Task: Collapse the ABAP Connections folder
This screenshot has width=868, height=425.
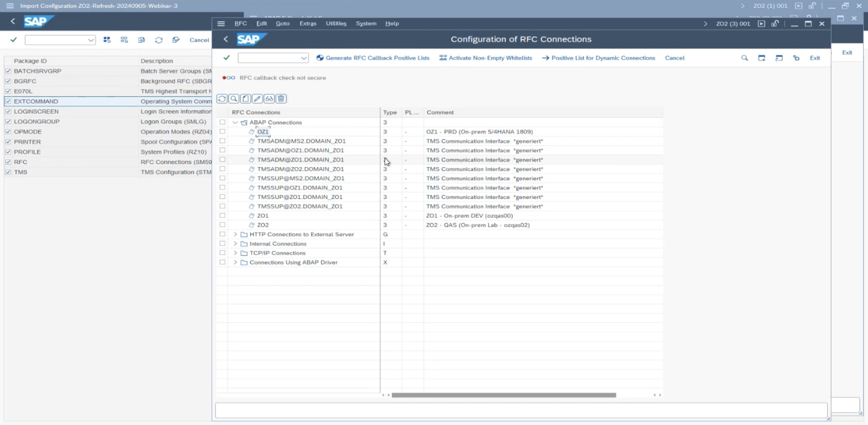Action: point(235,122)
